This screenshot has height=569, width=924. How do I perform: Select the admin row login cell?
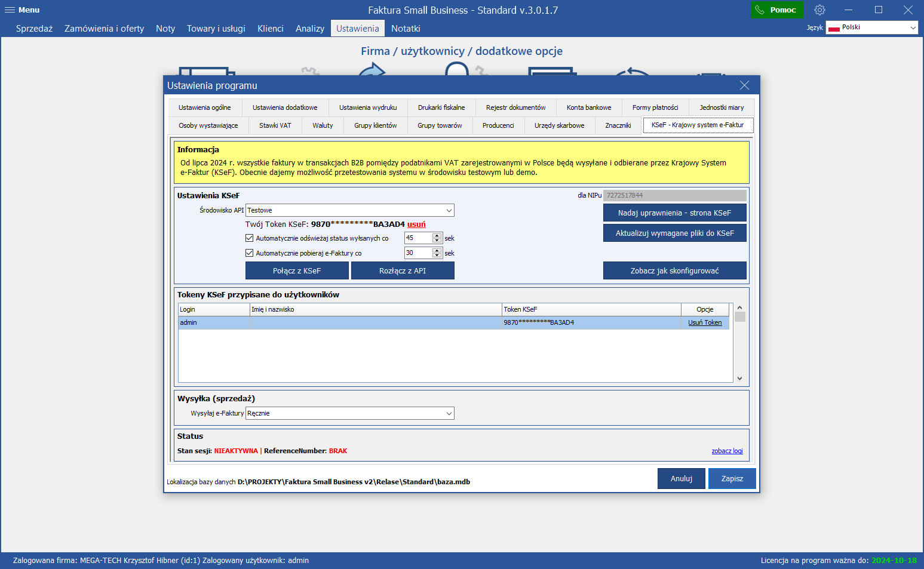(x=214, y=322)
